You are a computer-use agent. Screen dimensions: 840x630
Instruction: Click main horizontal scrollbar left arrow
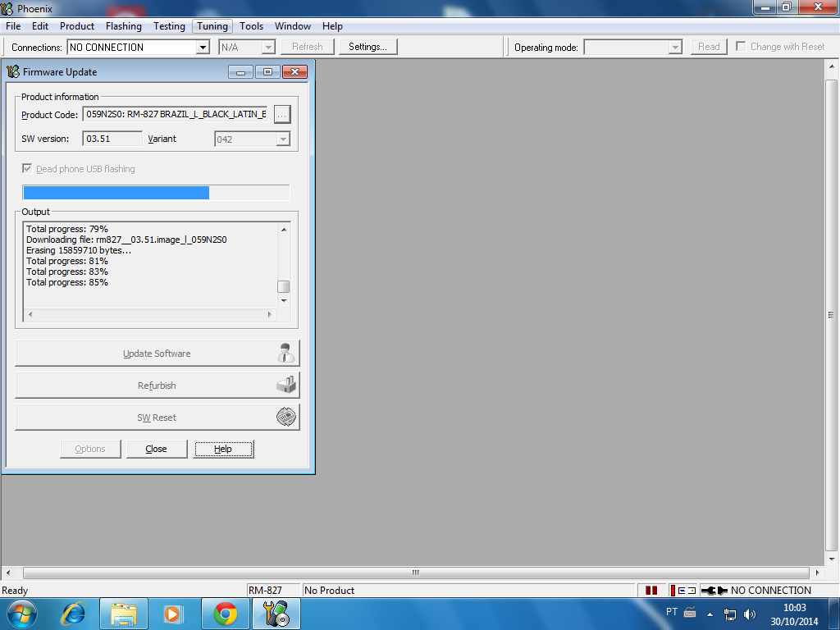(8, 573)
